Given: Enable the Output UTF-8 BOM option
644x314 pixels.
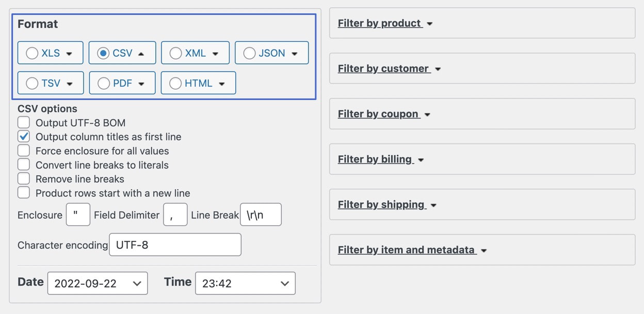Looking at the screenshot, I should pyautogui.click(x=23, y=122).
